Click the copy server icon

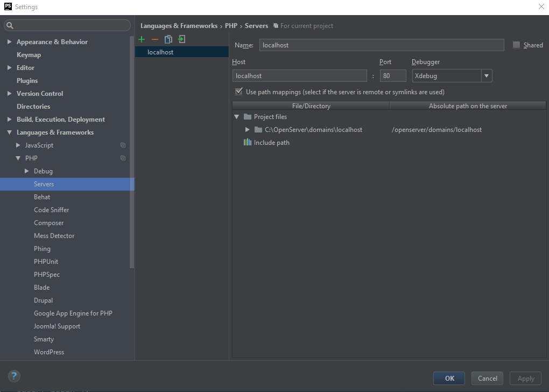168,39
